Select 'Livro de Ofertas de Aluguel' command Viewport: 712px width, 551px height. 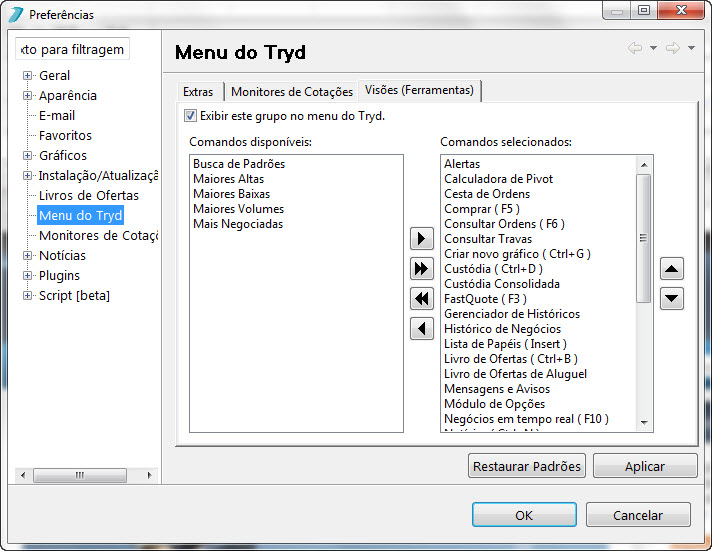click(515, 373)
